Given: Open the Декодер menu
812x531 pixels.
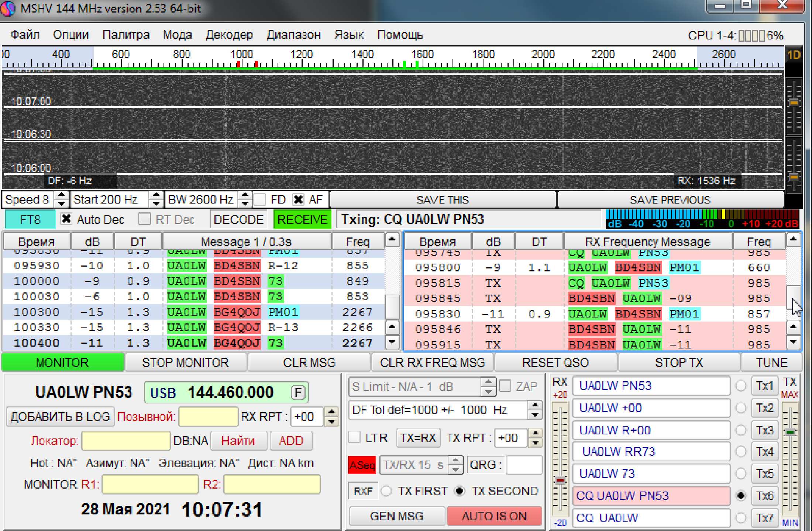Looking at the screenshot, I should [x=229, y=35].
